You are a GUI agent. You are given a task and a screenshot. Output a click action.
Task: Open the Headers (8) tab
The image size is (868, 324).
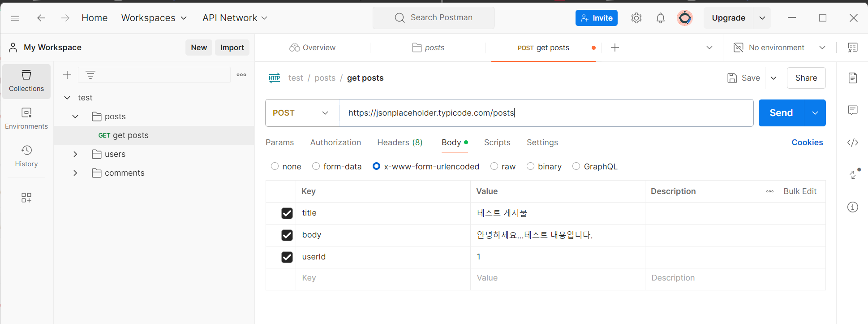click(x=400, y=143)
